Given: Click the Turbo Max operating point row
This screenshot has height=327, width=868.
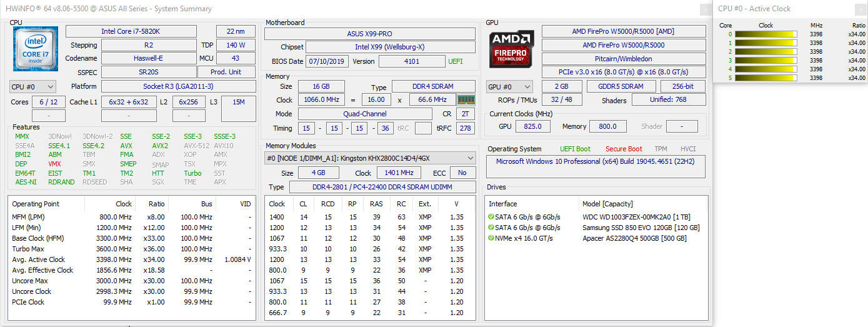Looking at the screenshot, I should pos(132,249).
